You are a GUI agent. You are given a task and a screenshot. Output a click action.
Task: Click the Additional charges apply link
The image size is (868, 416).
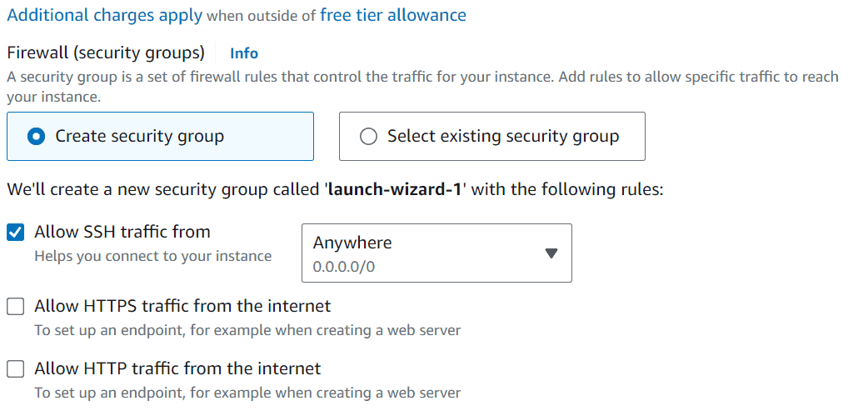tap(104, 15)
